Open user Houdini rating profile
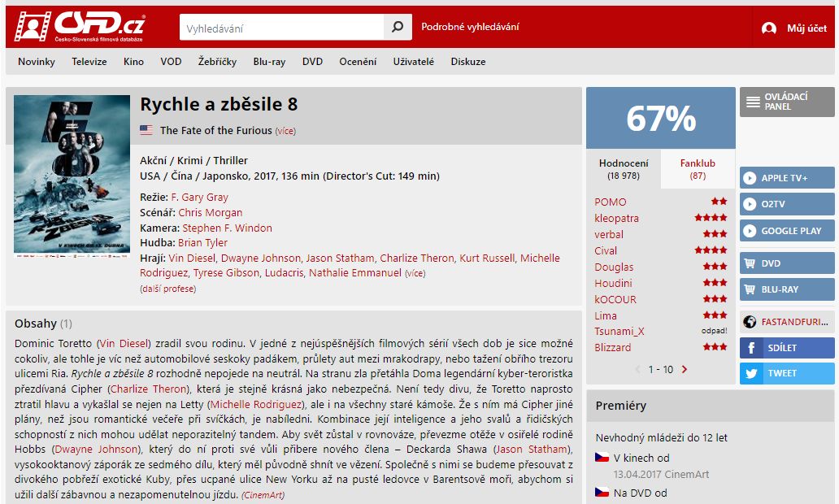 click(613, 283)
